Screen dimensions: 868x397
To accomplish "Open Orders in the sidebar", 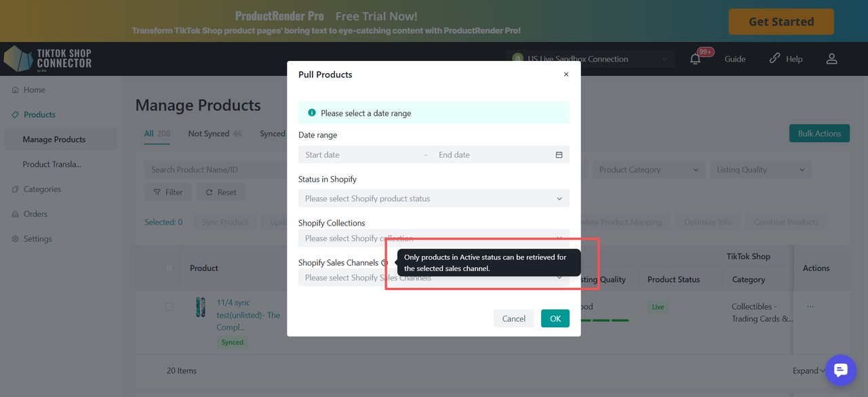I will (35, 214).
